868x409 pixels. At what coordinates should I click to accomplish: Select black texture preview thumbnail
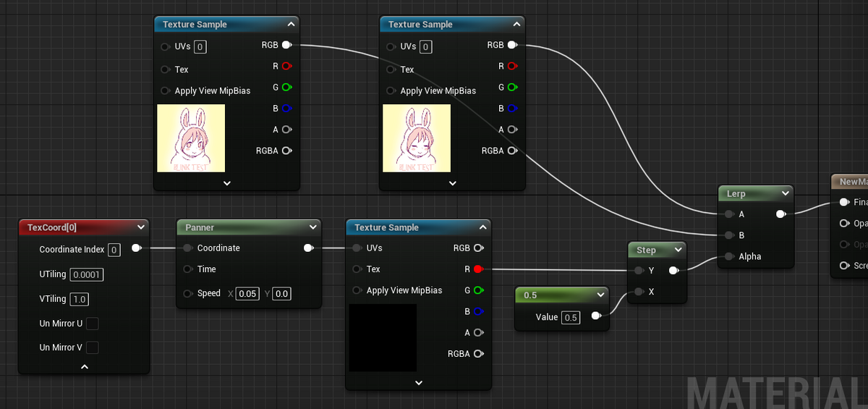tap(383, 338)
